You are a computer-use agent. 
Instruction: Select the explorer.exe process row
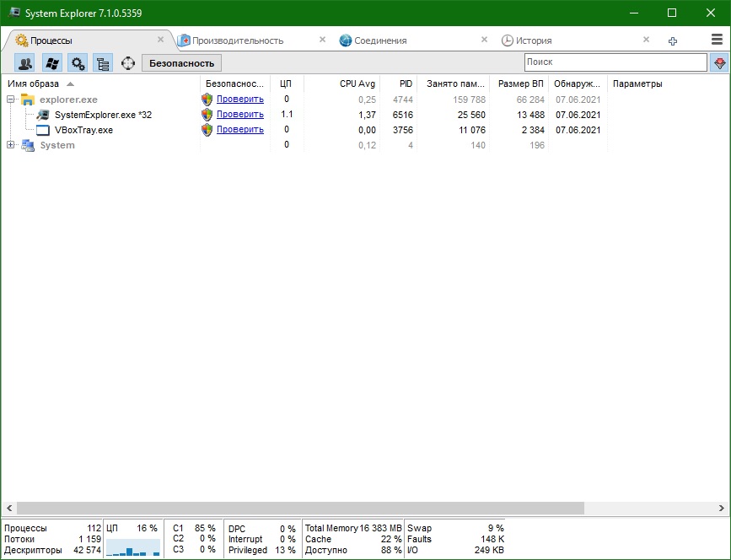(x=365, y=100)
